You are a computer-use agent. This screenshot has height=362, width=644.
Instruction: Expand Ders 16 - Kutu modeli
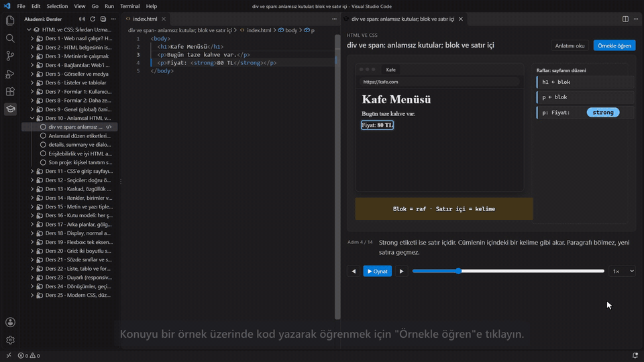tap(32, 215)
